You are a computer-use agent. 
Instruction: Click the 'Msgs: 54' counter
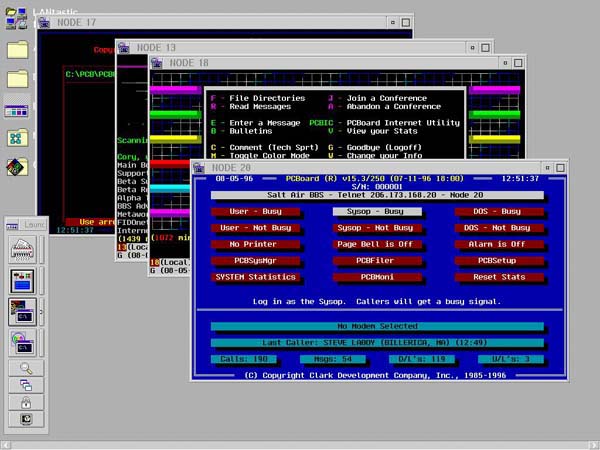(x=333, y=359)
